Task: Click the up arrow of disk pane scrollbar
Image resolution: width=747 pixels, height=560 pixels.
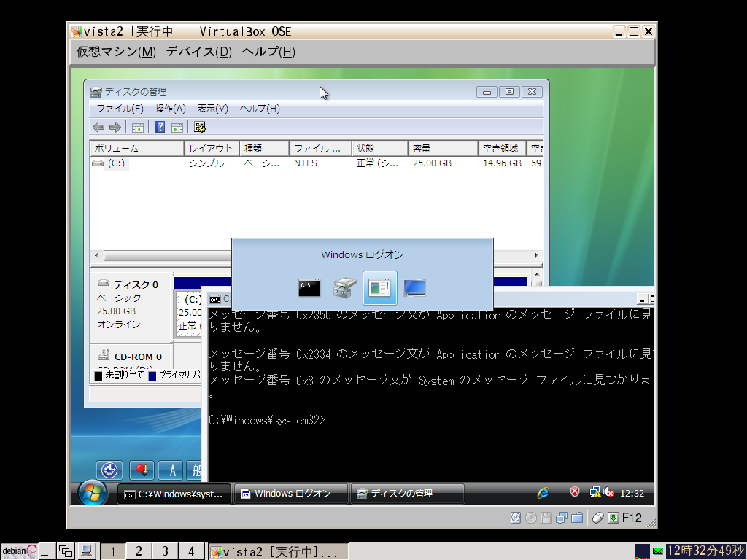Action: pyautogui.click(x=536, y=275)
